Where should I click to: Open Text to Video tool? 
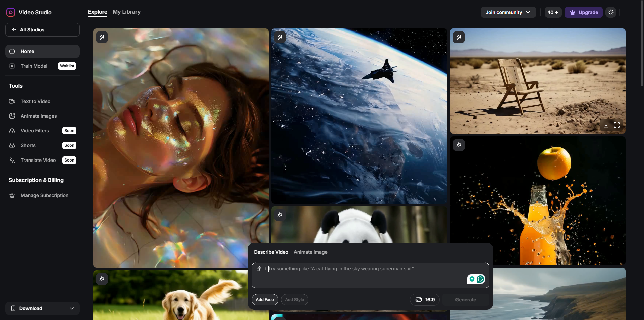[x=36, y=101]
